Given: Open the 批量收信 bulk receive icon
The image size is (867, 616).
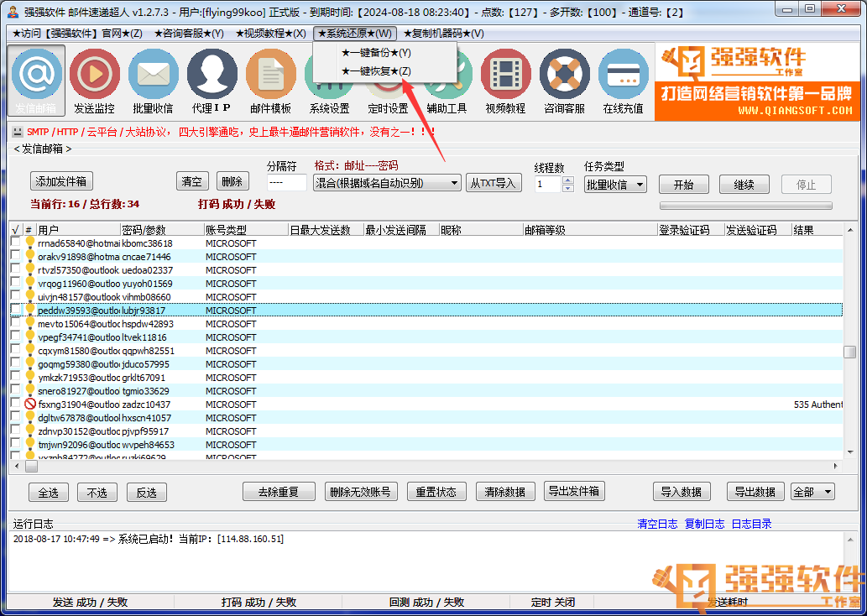Looking at the screenshot, I should [x=153, y=81].
